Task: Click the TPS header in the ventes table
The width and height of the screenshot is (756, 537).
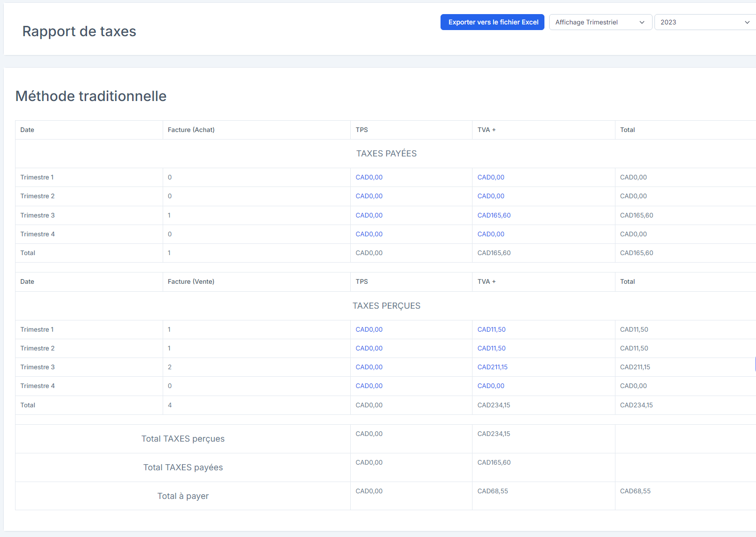Action: click(x=362, y=281)
